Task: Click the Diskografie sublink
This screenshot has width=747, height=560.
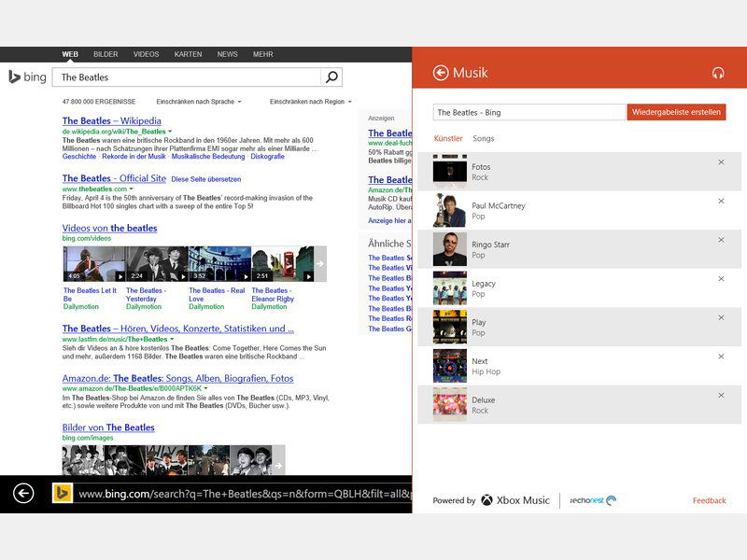Action: pos(267,156)
